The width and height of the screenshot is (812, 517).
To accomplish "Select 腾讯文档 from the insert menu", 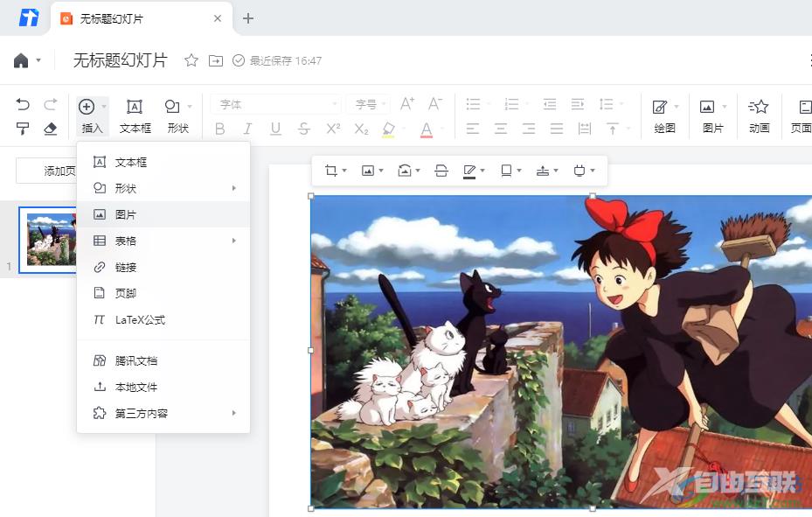I will coord(163,360).
